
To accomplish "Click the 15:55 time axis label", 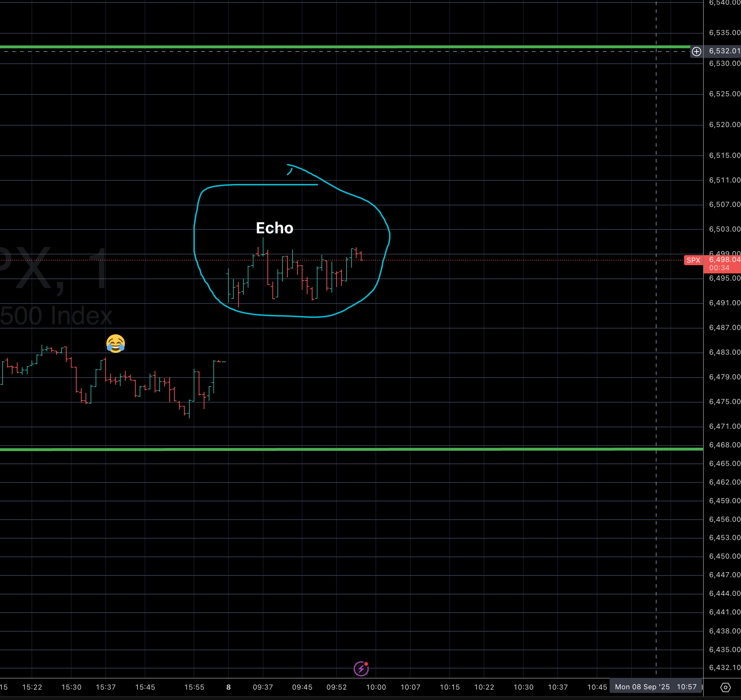I will pos(194,687).
